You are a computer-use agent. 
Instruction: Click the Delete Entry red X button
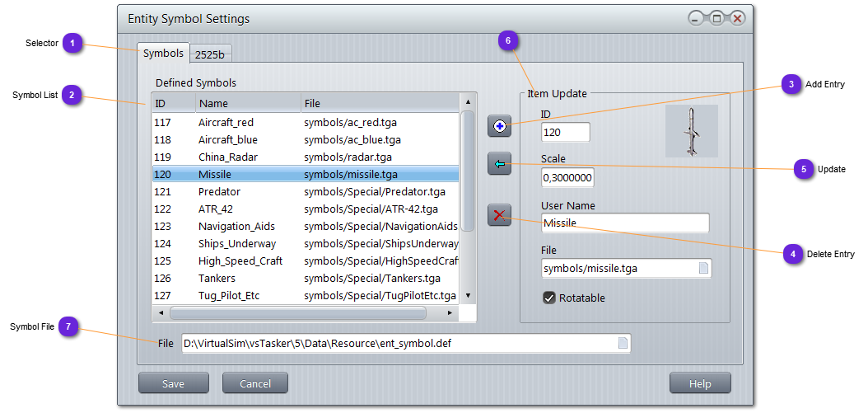tap(499, 216)
